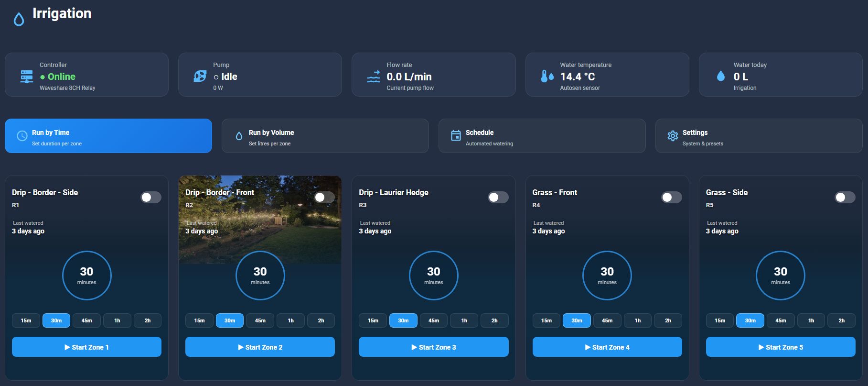
Task: Set Drip - Border - Front duration to 45m
Action: coord(260,320)
